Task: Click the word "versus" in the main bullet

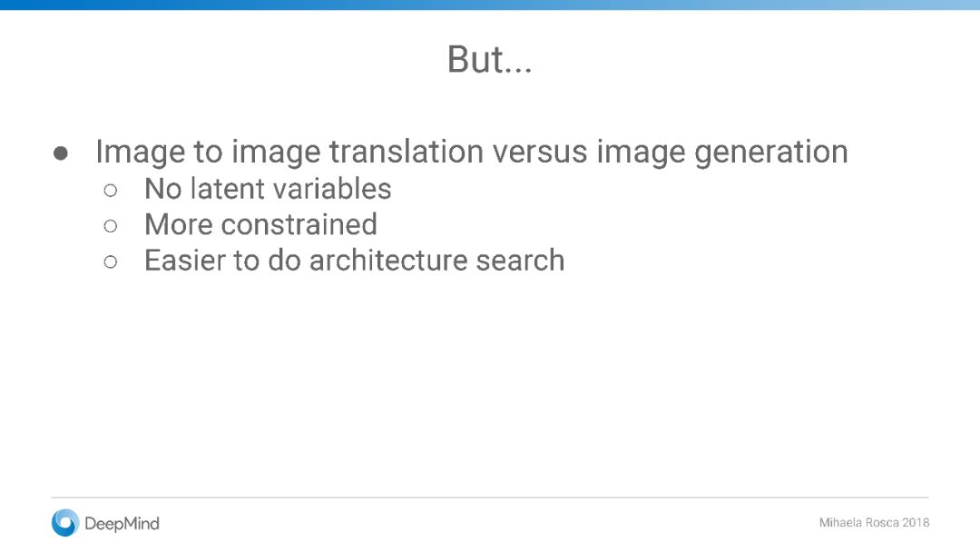Action: pyautogui.click(x=540, y=153)
